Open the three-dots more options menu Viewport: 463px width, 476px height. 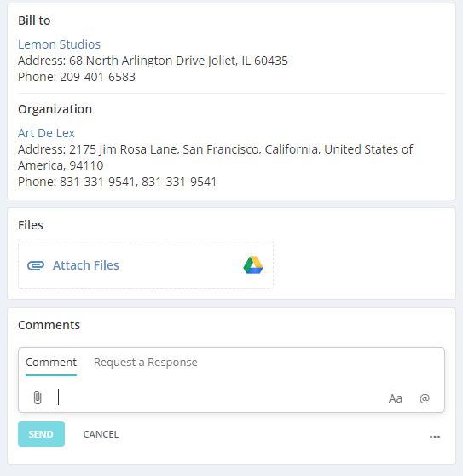coord(435,437)
